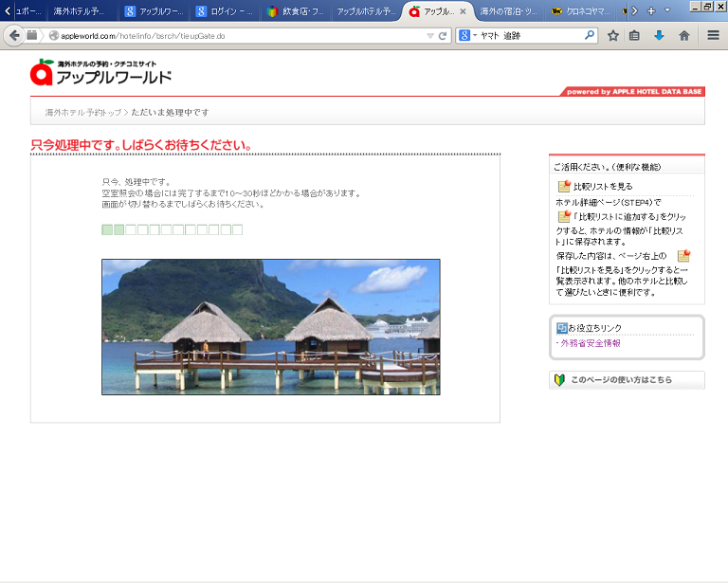The width and height of the screenshot is (728, 583).
Task: Click the tab groups icon beside back button
Action: click(x=31, y=35)
